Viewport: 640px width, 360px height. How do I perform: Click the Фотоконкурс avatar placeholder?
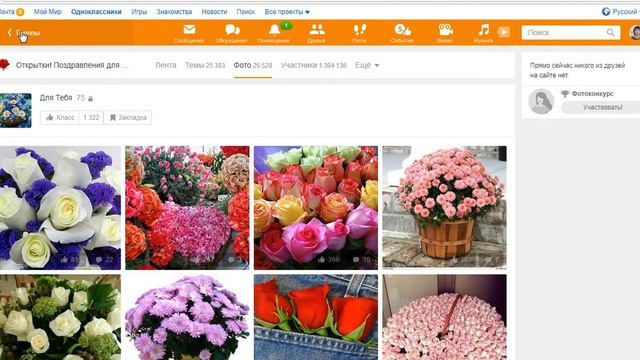541,101
